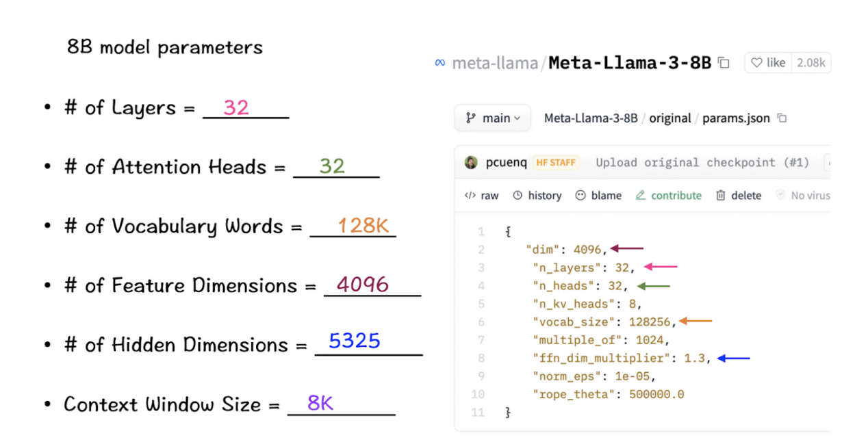This screenshot has width=868, height=444.
Task: Click the Meta infinity logo icon
Action: coord(440,63)
